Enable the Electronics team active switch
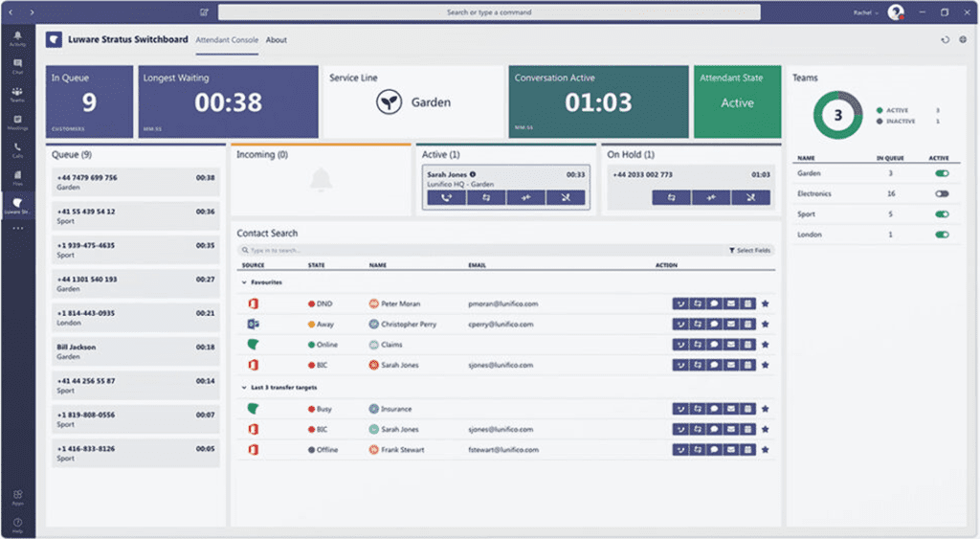The height and width of the screenshot is (539, 980). (942, 193)
